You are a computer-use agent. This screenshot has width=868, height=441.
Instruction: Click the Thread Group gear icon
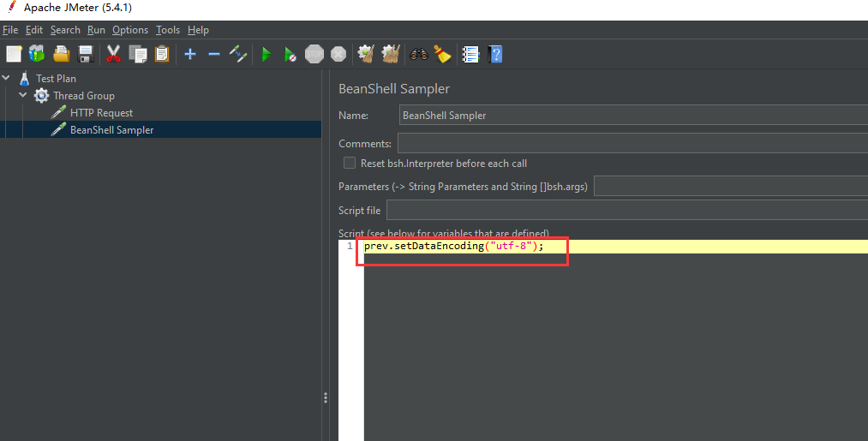(x=41, y=95)
